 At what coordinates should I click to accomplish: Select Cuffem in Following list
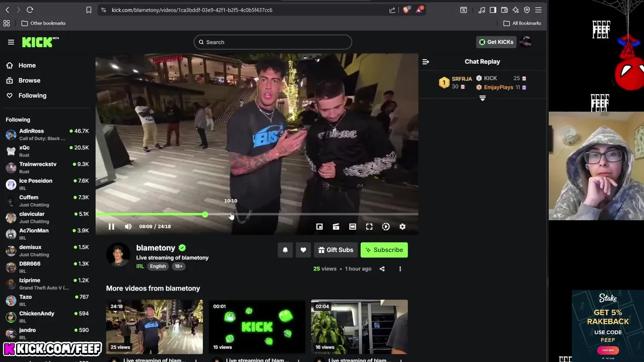48,201
